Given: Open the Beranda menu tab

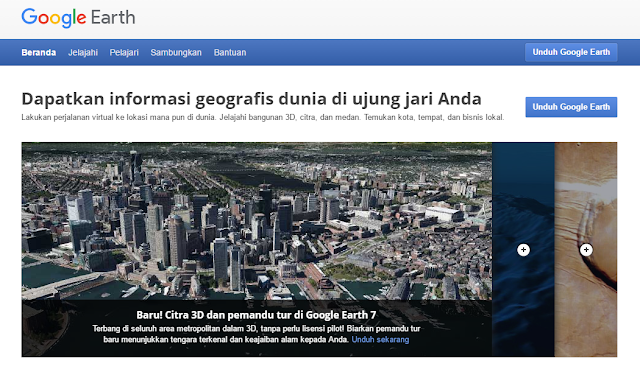Looking at the screenshot, I should pyautogui.click(x=38, y=52).
